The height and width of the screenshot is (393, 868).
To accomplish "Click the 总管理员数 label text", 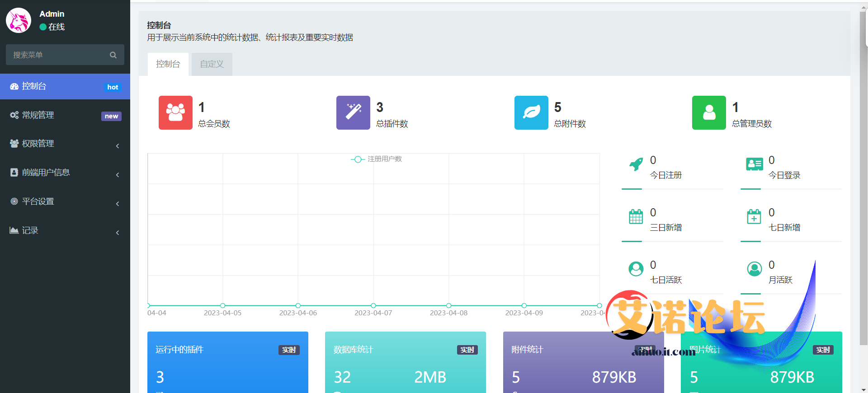I will pyautogui.click(x=752, y=124).
